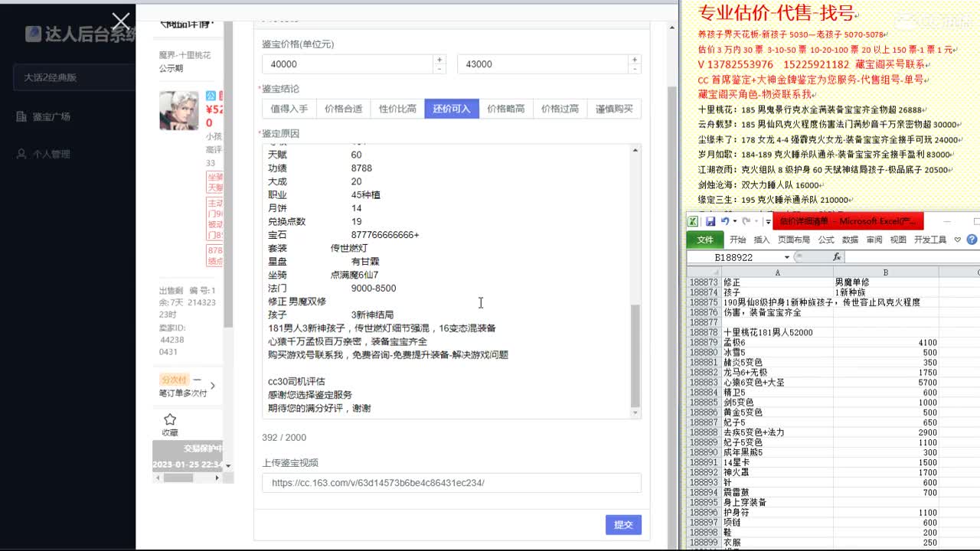
Task: Select the 性价比高 conclusion option
Action: pos(397,109)
